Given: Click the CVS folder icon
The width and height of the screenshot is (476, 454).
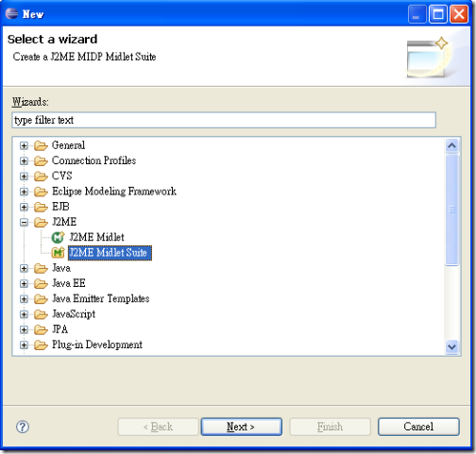Looking at the screenshot, I should click(x=41, y=176).
